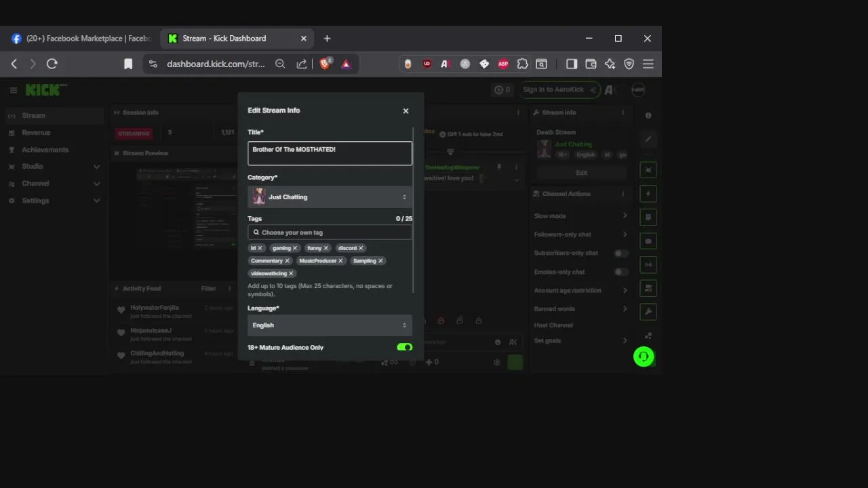This screenshot has width=868, height=488.
Task: Click the wrench icon in right rail
Action: (648, 312)
